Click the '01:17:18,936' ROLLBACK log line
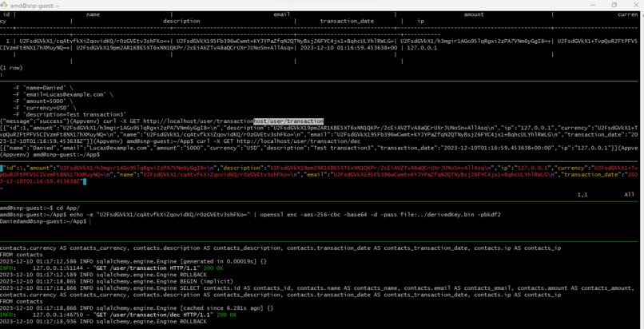This screenshot has width=644, height=329. tap(103, 322)
